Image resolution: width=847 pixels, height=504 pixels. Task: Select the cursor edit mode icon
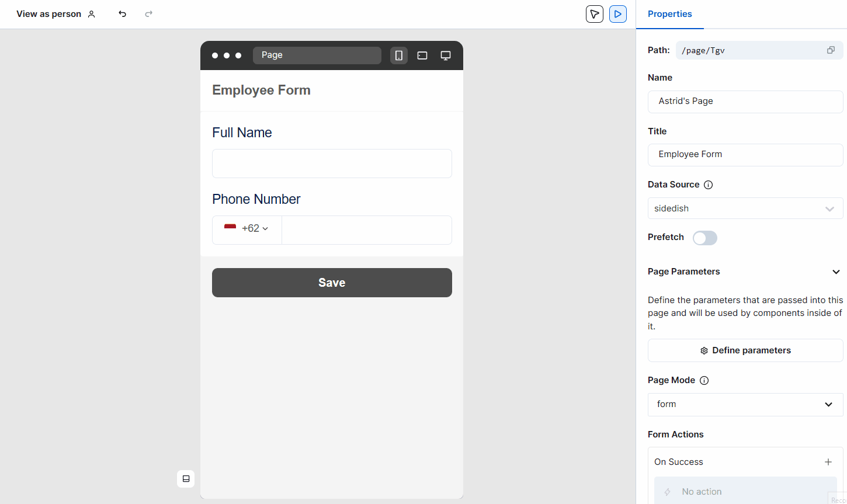click(595, 14)
